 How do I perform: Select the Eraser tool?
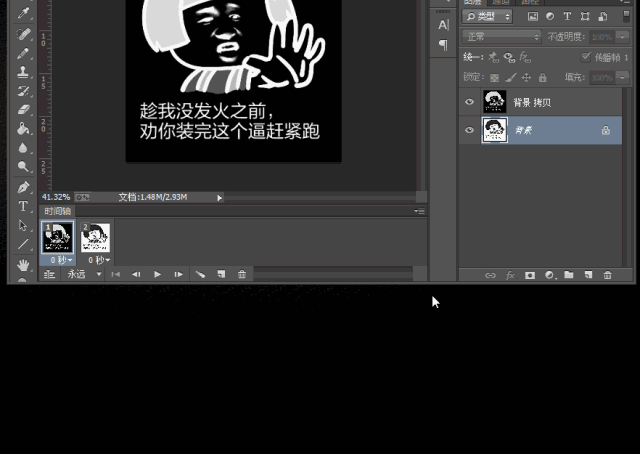[23, 109]
